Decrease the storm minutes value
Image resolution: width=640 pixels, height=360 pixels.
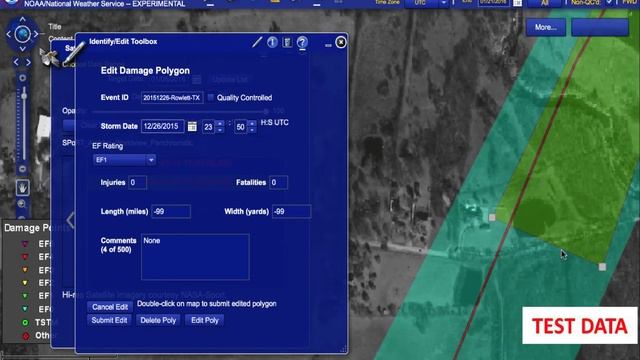(x=252, y=130)
